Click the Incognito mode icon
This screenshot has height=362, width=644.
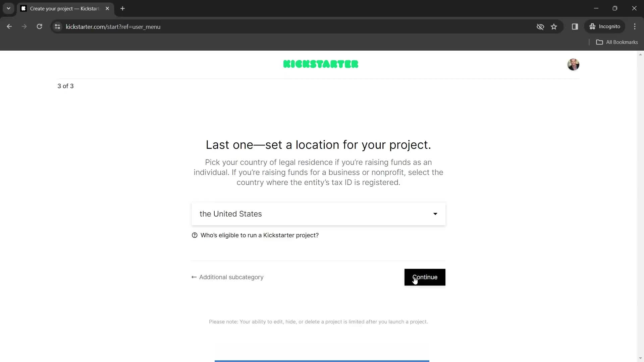point(592,26)
